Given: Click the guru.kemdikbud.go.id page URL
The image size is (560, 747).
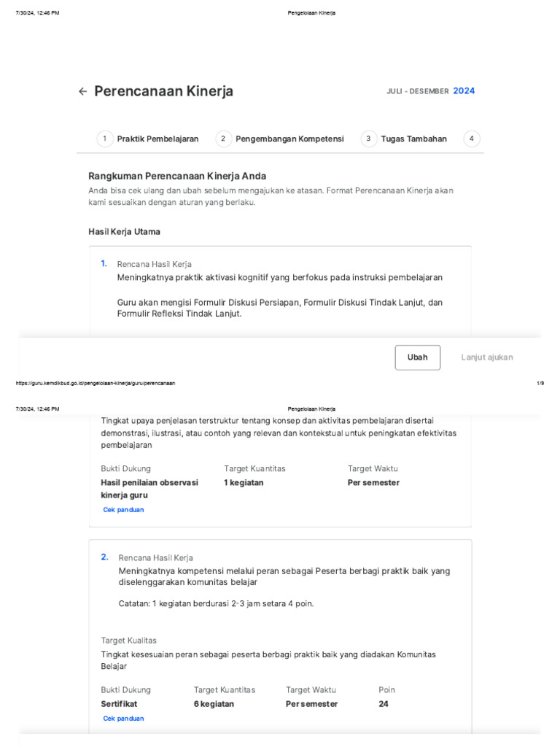Looking at the screenshot, I should pos(95,383).
